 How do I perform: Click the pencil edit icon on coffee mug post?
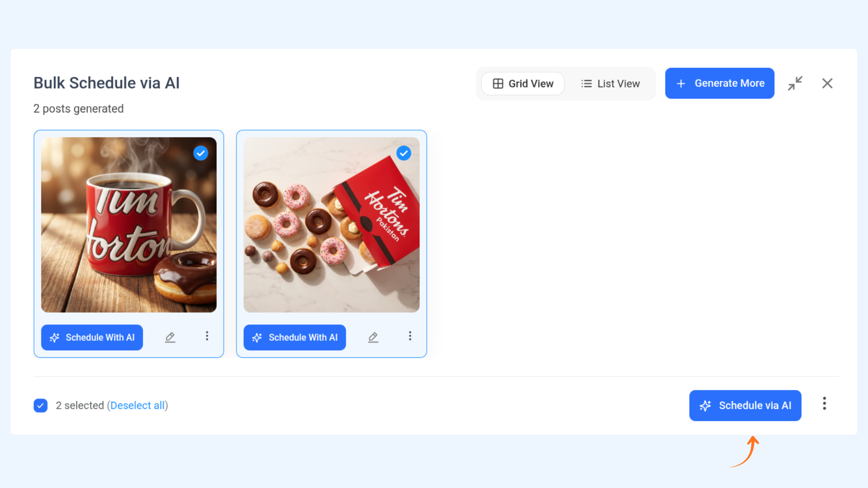170,338
